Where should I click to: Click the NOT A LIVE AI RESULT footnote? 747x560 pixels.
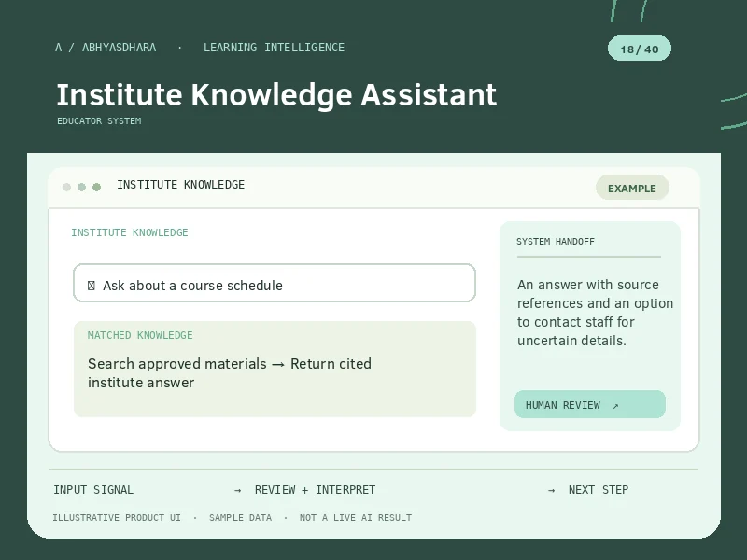coord(356,518)
